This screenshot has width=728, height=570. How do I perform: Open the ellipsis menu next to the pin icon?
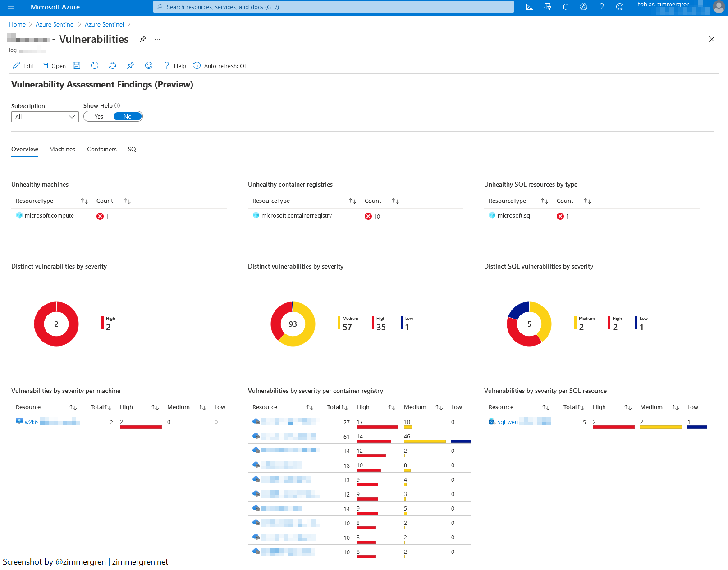(x=157, y=39)
